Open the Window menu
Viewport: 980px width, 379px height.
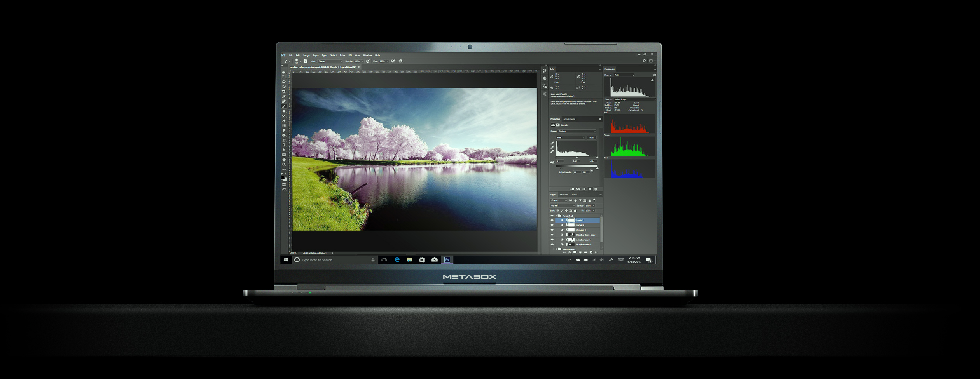point(368,55)
